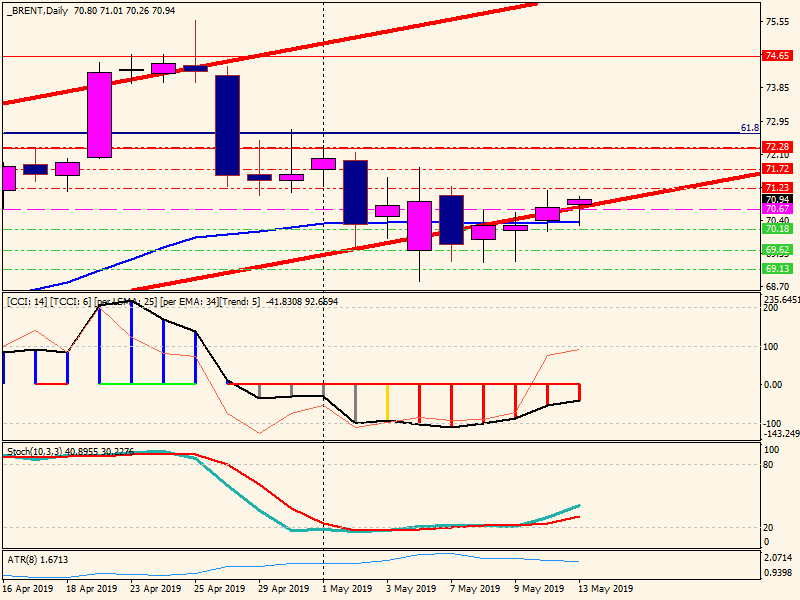Select the 74.65 red price label
The width and height of the screenshot is (800, 600).
click(778, 57)
